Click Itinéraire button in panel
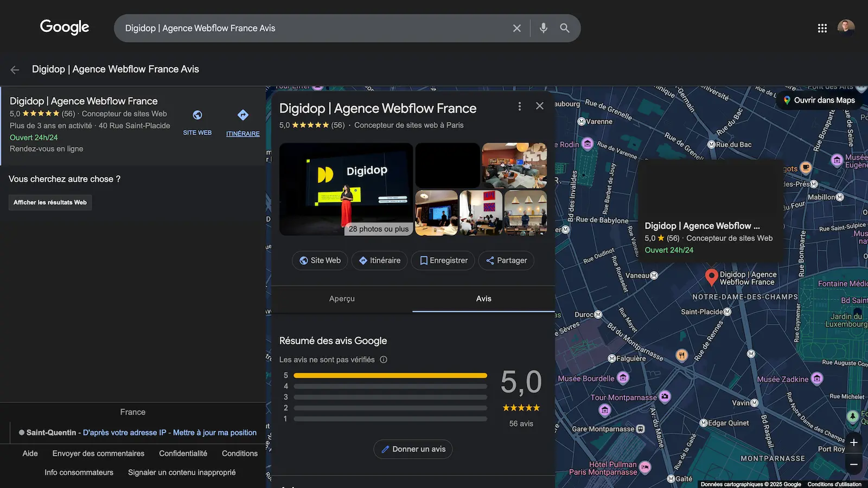 (x=379, y=260)
